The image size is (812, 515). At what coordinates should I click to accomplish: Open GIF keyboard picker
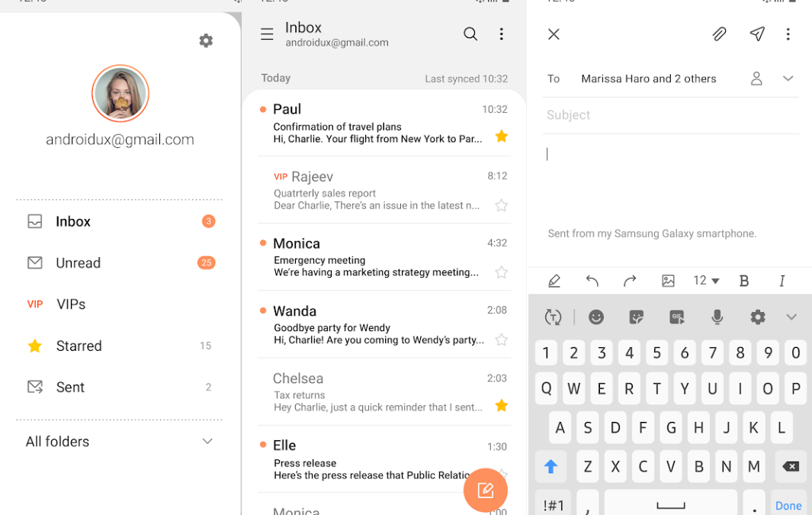[677, 317]
